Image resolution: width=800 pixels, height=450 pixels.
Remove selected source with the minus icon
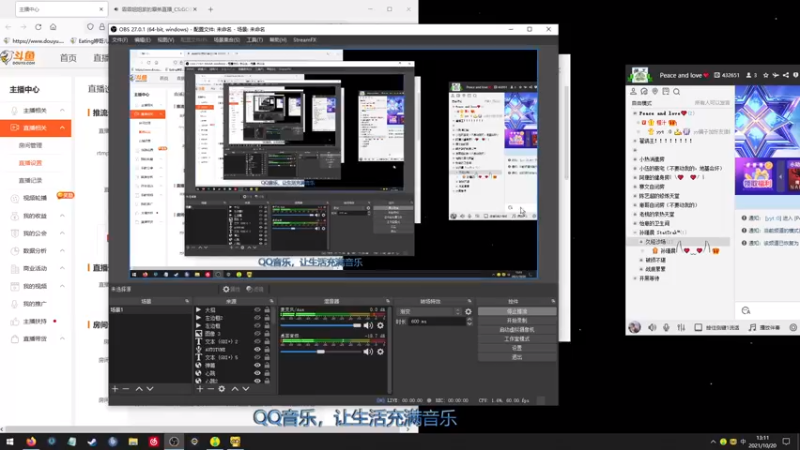[x=210, y=389]
